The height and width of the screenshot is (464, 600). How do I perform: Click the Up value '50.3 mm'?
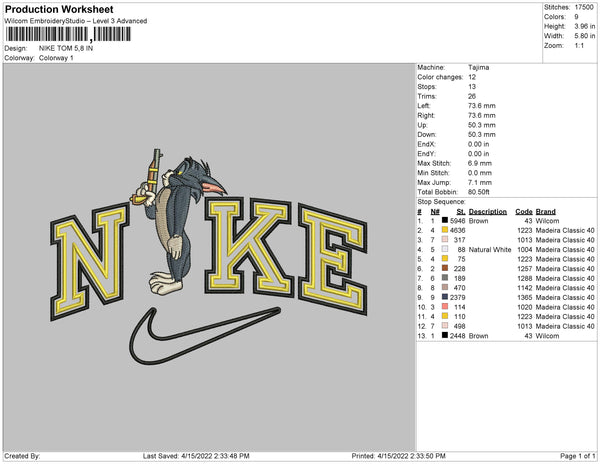tap(481, 125)
